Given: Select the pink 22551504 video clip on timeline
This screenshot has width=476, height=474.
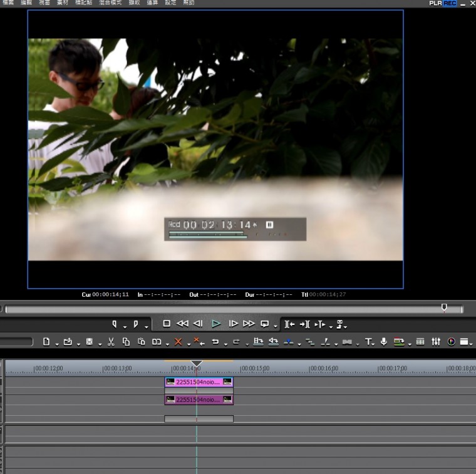Looking at the screenshot, I should (x=199, y=382).
